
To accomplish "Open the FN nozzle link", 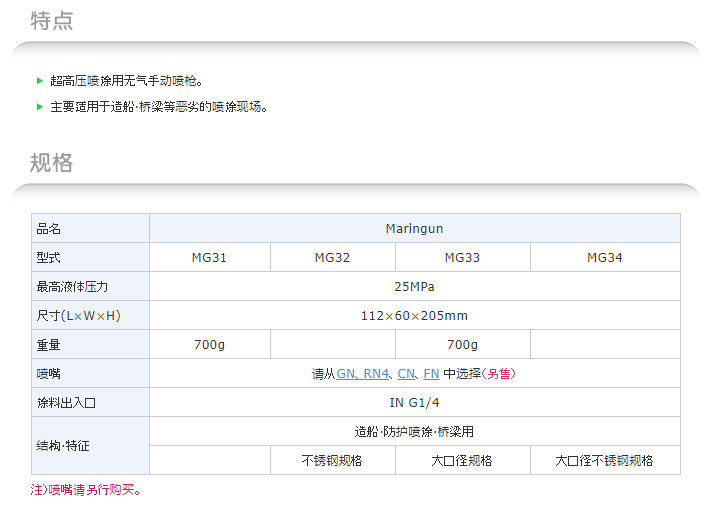I will pyautogui.click(x=431, y=374).
